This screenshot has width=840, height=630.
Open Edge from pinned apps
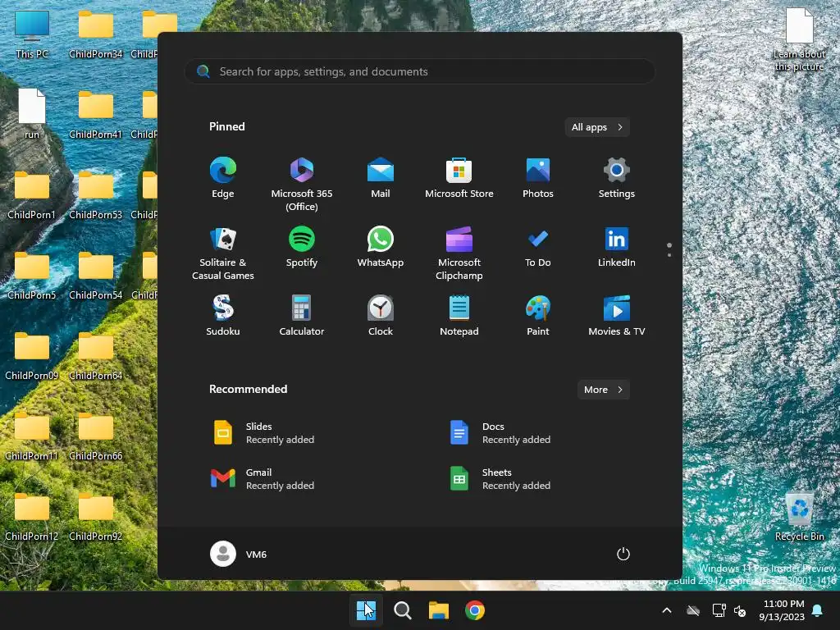pyautogui.click(x=223, y=178)
